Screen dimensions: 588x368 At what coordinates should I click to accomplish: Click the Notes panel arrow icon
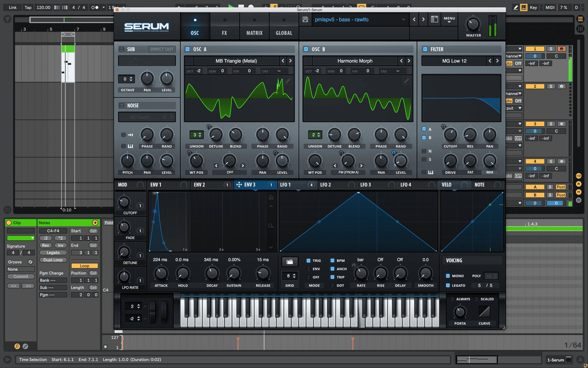(x=95, y=222)
